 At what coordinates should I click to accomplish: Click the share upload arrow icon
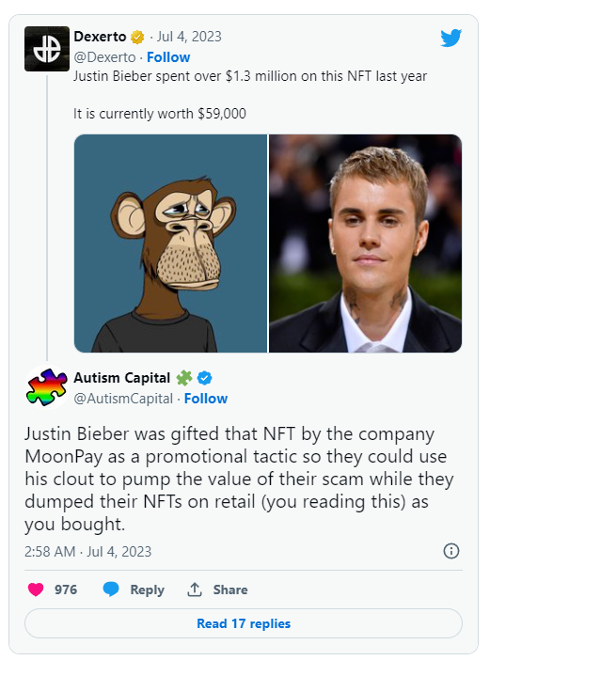(196, 590)
